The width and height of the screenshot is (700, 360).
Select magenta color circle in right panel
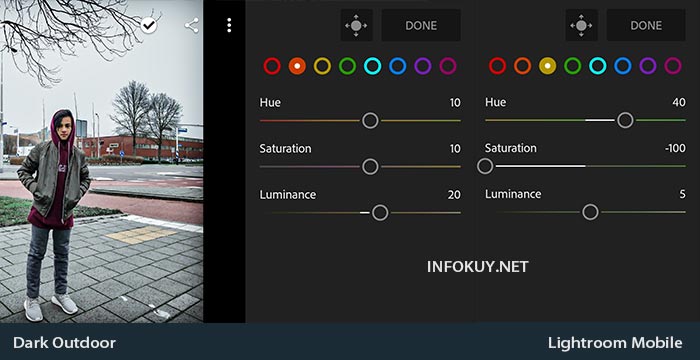tap(673, 66)
